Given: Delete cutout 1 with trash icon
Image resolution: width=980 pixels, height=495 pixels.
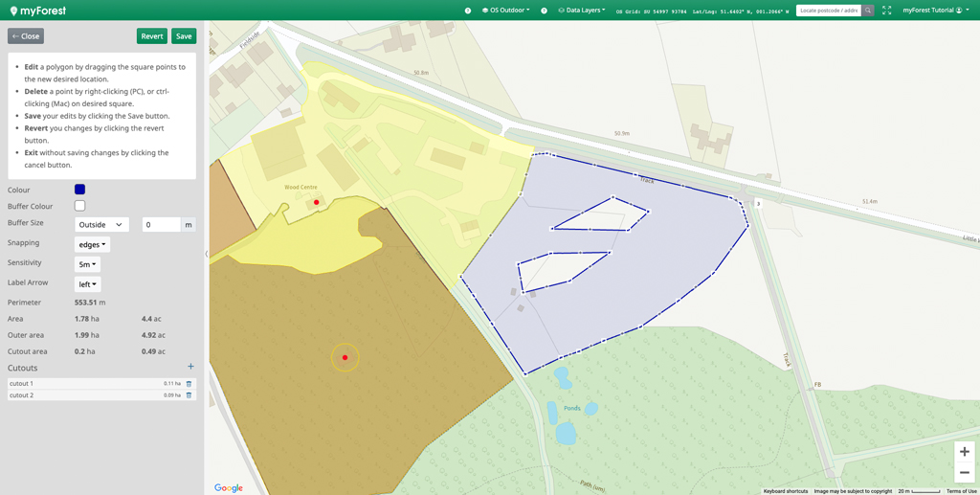Looking at the screenshot, I should [x=189, y=384].
